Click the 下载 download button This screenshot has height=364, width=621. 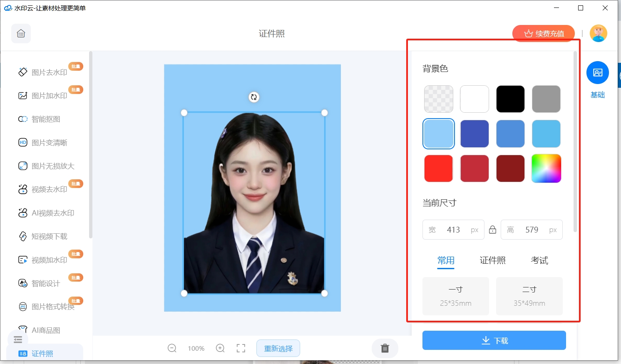tap(494, 340)
